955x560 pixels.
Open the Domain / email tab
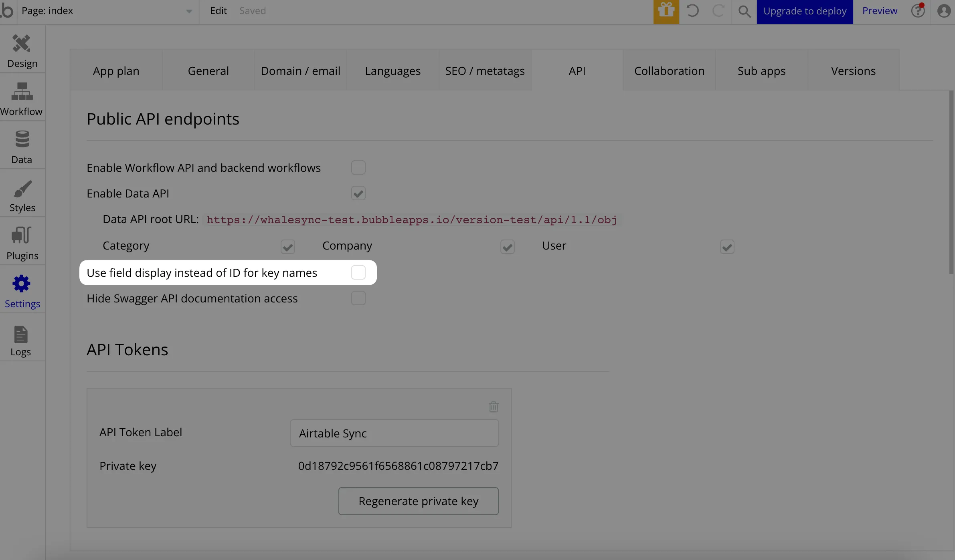[301, 71]
